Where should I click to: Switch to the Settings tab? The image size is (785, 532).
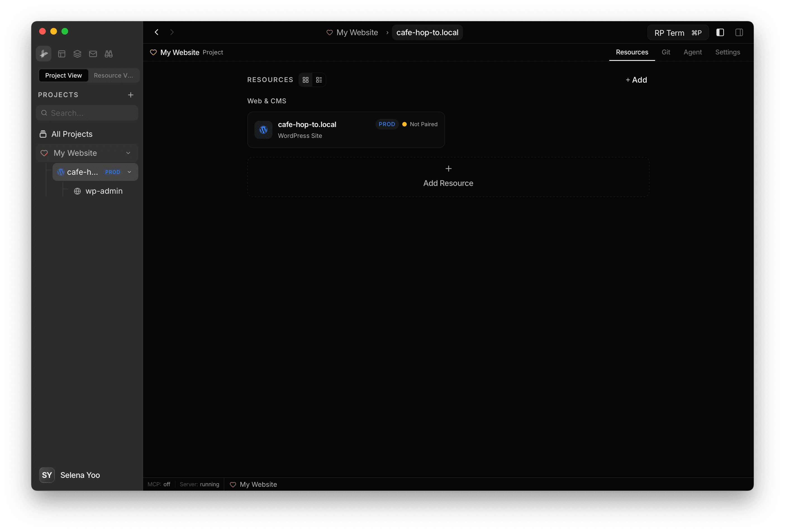727,52
